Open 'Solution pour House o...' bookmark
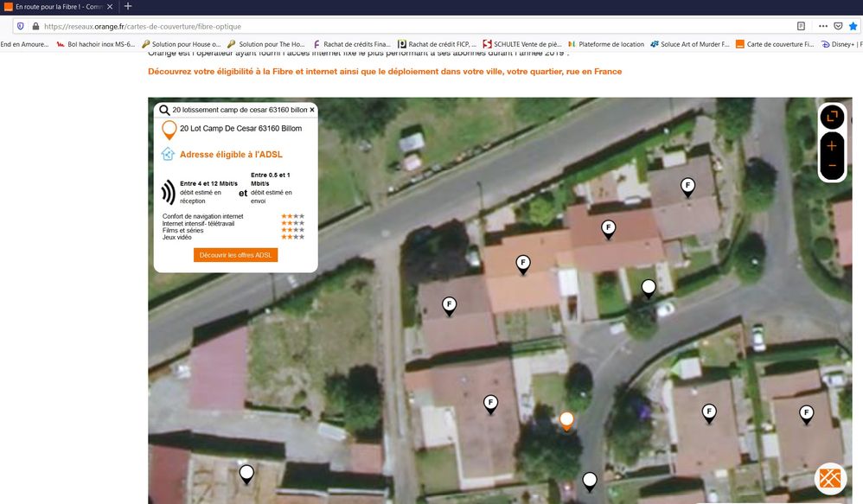Screen dimensions: 863x504 point(181,44)
